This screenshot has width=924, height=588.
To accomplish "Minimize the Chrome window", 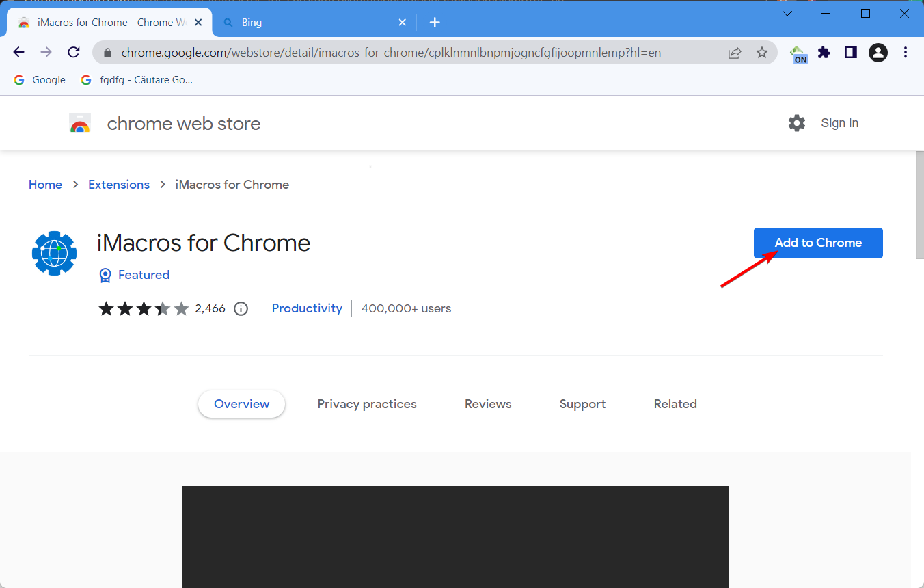I will [x=826, y=14].
